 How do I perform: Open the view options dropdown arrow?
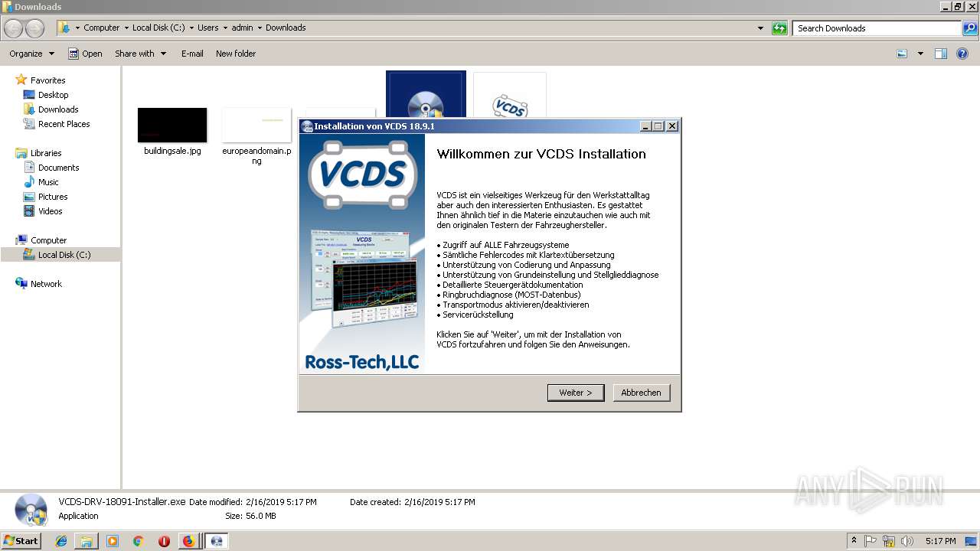coord(920,54)
